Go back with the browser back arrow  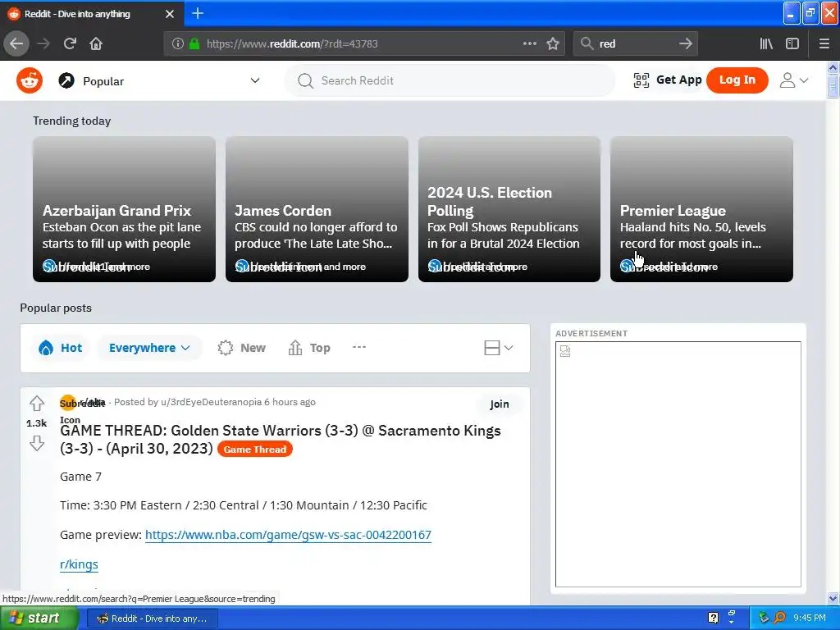tap(16, 43)
